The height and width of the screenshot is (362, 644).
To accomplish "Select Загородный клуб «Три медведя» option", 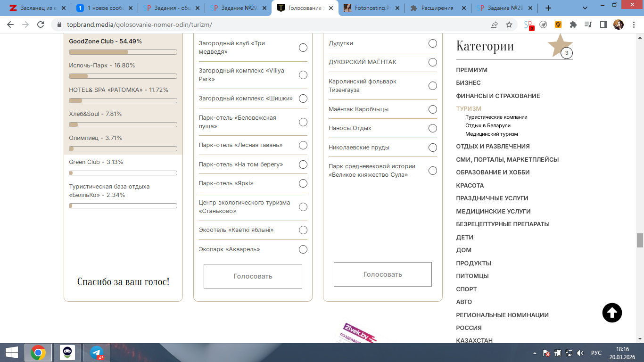I will point(303,48).
